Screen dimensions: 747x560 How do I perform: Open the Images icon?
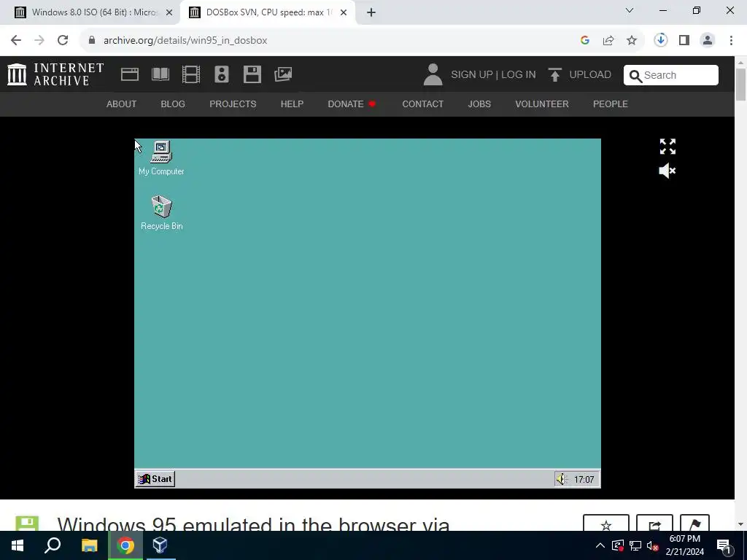tap(283, 74)
